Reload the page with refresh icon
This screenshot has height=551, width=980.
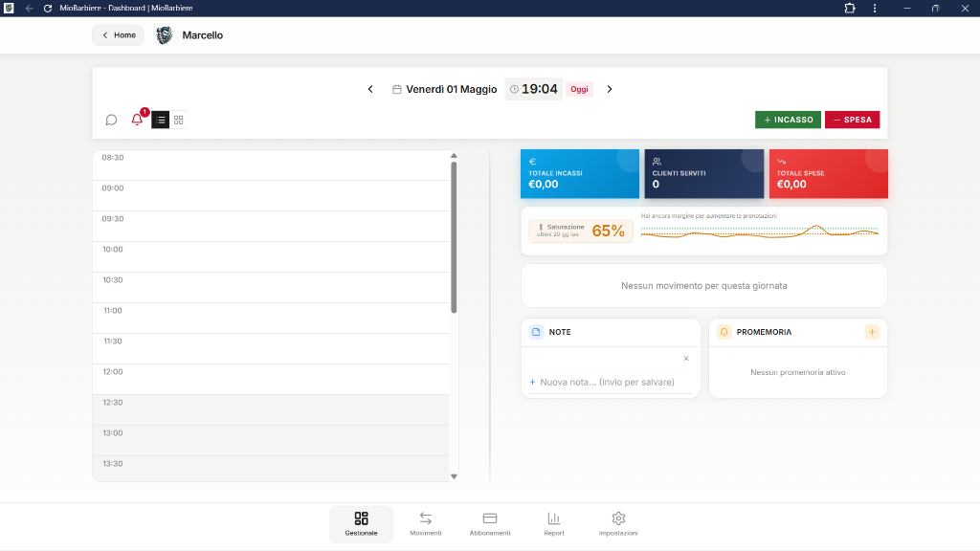pyautogui.click(x=48, y=8)
